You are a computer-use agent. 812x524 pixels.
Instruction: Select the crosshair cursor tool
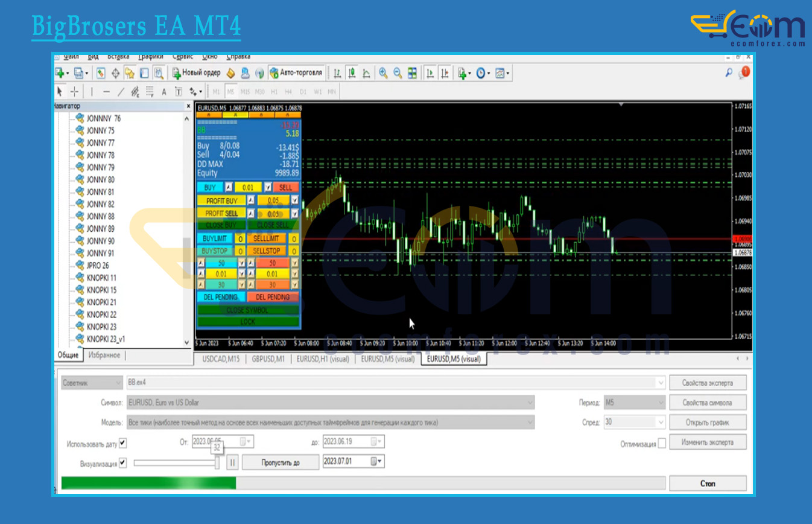pos(74,92)
